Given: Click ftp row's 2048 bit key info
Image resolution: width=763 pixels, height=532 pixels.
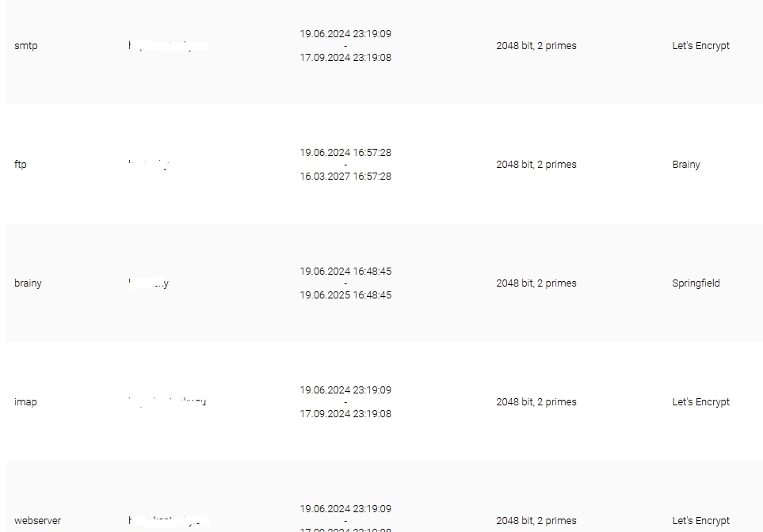Looking at the screenshot, I should point(536,165).
